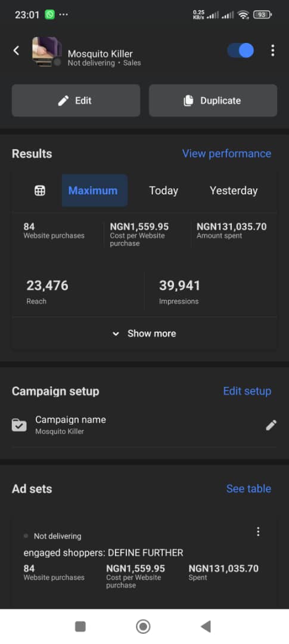Viewport: 289px width, 644px height.
Task: Open the date range calendar icon
Action: pyautogui.click(x=40, y=191)
